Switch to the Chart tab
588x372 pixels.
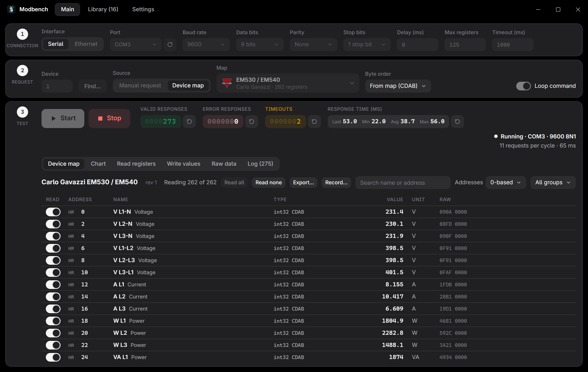pyautogui.click(x=98, y=164)
